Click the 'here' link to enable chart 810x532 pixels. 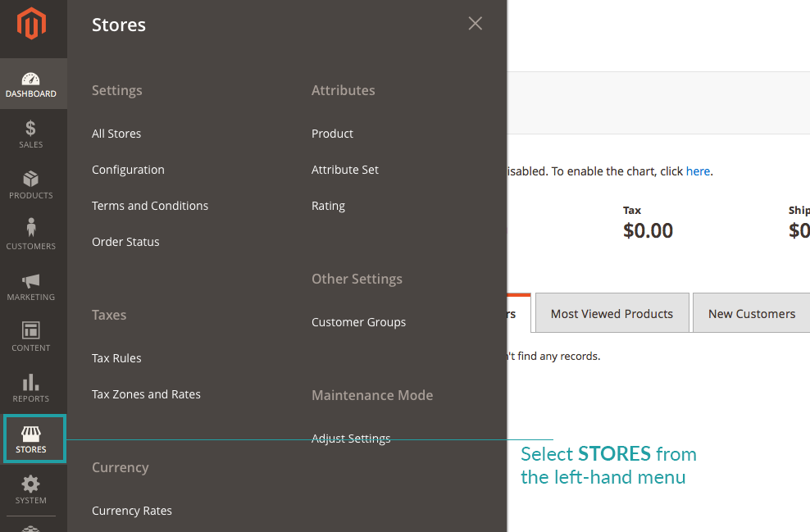click(x=698, y=171)
